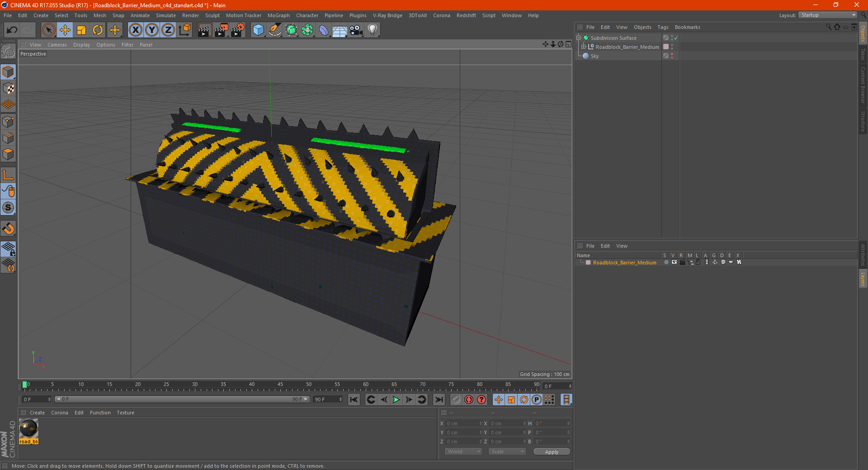The image size is (868, 470).
Task: Open the Render menu
Action: tap(190, 15)
